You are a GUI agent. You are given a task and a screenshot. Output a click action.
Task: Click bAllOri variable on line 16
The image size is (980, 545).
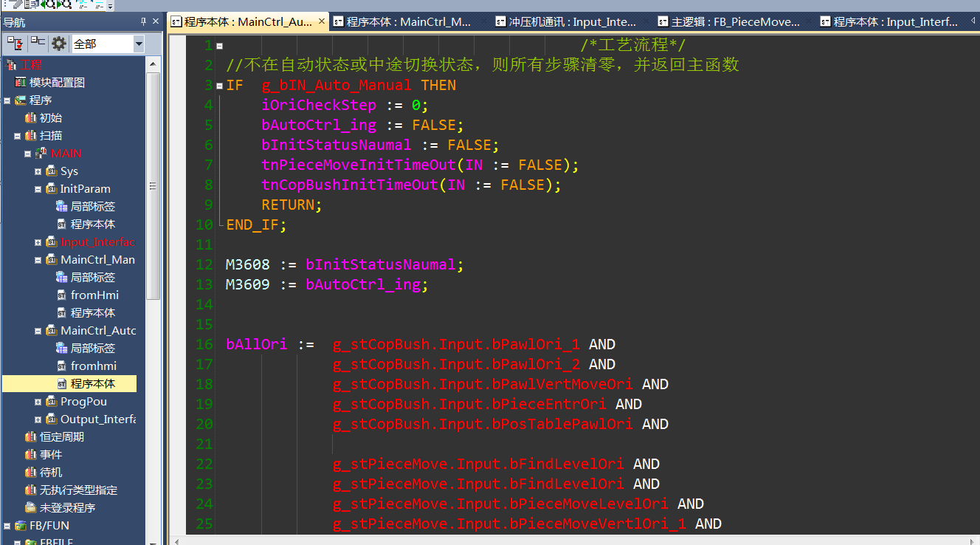coord(257,344)
